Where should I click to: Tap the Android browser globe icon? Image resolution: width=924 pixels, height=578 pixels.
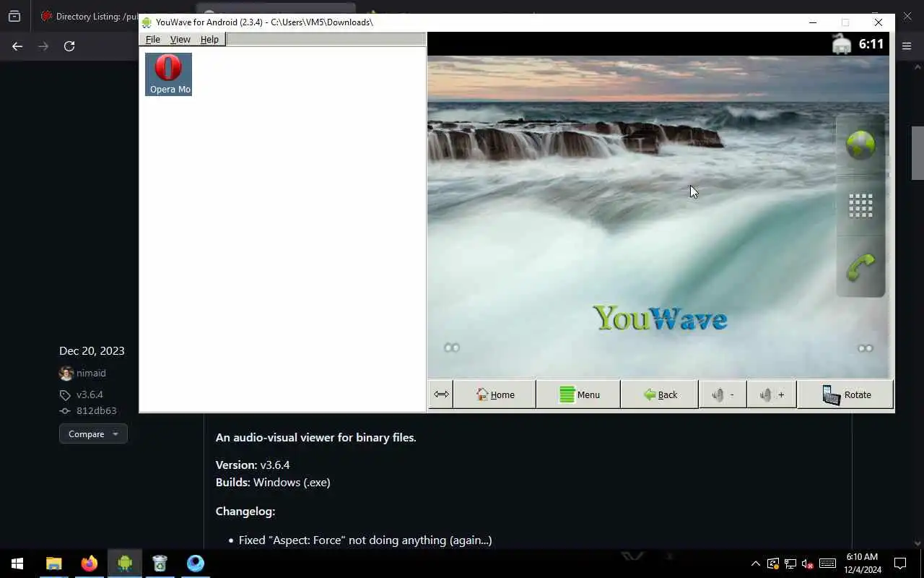[860, 144]
